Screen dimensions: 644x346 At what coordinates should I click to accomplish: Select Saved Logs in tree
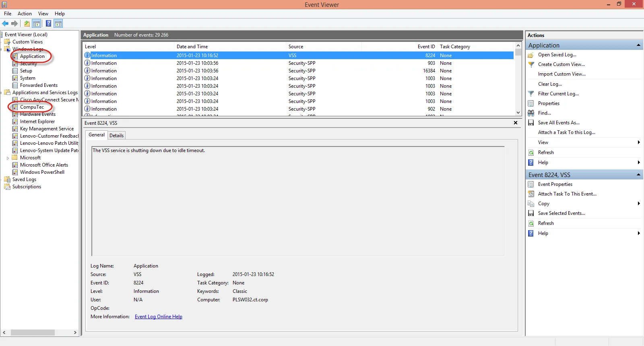[x=24, y=179]
